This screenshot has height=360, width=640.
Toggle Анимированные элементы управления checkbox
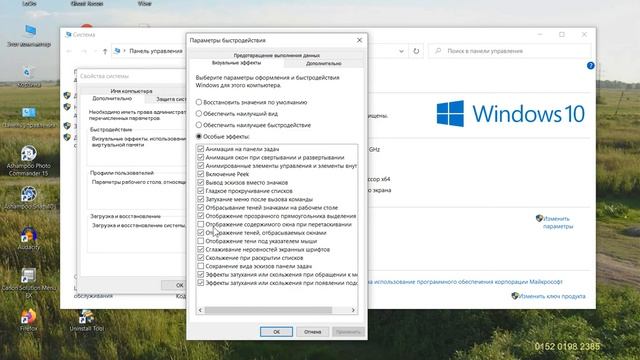[x=200, y=166]
